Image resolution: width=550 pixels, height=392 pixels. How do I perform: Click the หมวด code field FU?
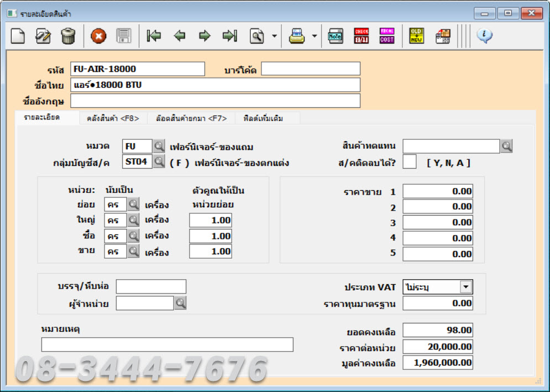(137, 146)
